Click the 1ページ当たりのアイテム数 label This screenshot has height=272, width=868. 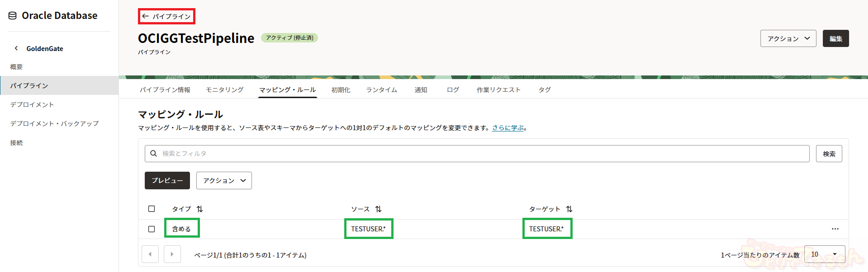760,255
